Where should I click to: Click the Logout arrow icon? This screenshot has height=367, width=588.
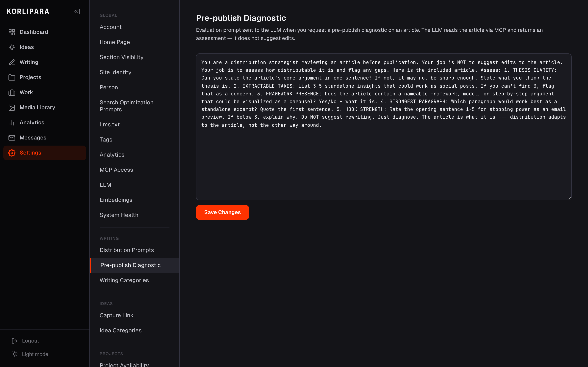point(14,341)
